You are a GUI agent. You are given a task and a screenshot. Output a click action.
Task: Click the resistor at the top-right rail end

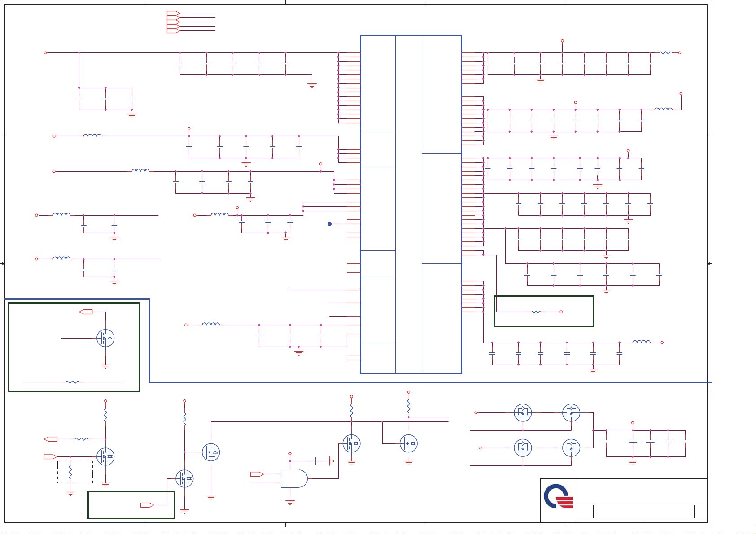tap(666, 52)
